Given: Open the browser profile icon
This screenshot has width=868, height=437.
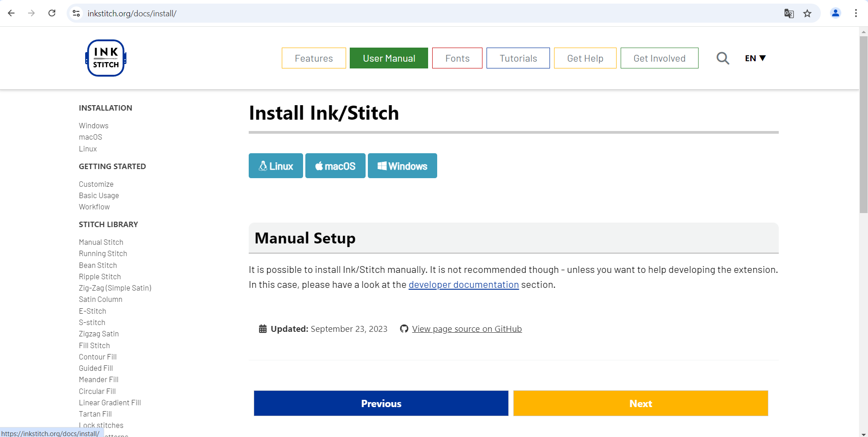Looking at the screenshot, I should point(835,13).
